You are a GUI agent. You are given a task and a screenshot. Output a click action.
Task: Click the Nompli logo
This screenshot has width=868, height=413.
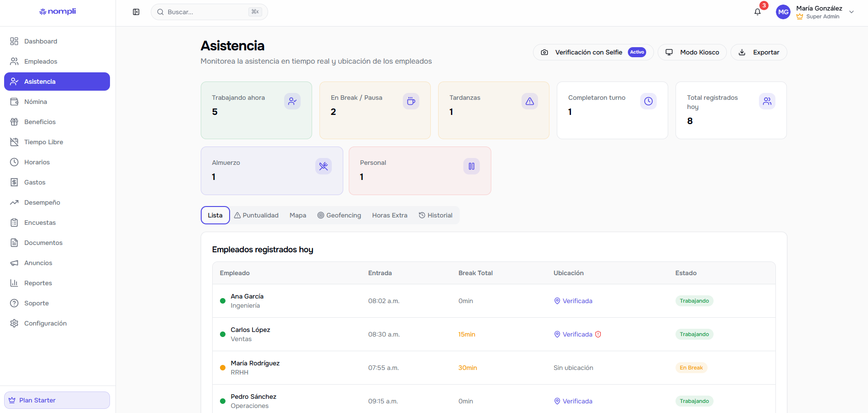click(x=58, y=11)
